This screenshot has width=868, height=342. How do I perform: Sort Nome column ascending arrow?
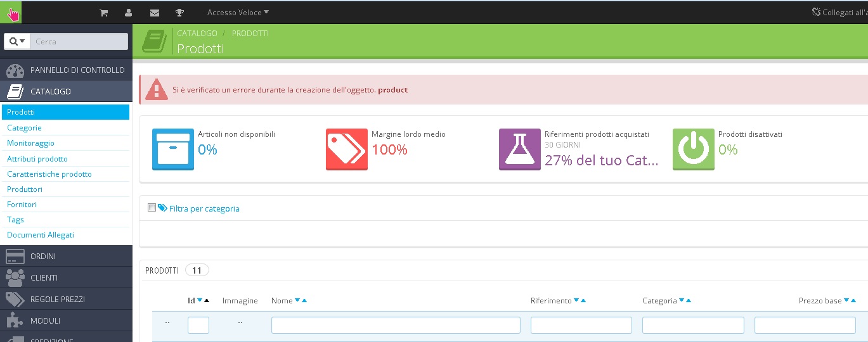304,300
